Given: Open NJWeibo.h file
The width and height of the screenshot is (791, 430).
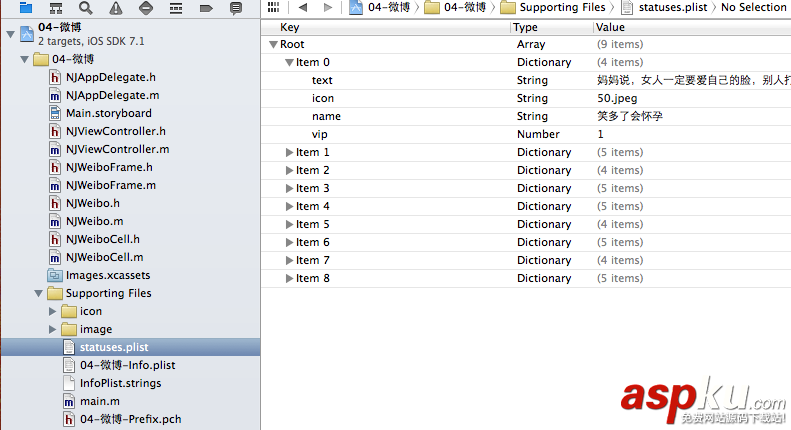Looking at the screenshot, I should coord(93,203).
